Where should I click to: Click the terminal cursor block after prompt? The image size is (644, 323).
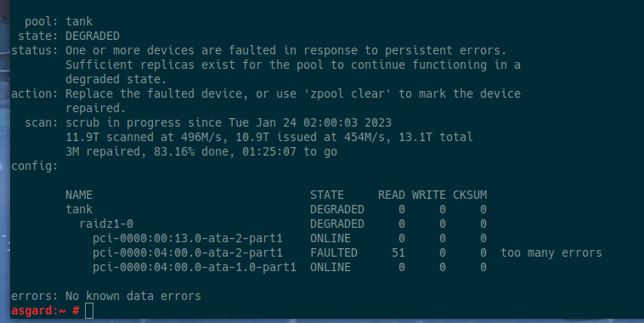(89, 310)
